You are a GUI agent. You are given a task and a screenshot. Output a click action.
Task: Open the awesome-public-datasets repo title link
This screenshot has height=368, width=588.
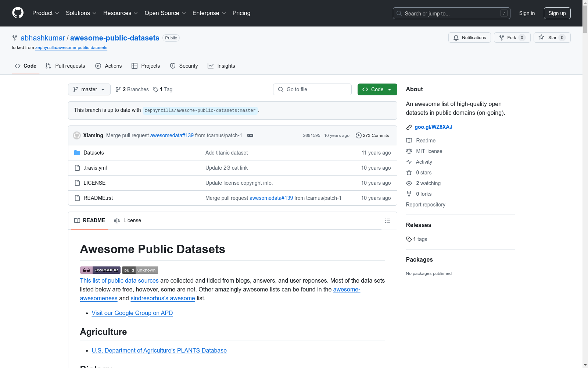[x=115, y=38]
